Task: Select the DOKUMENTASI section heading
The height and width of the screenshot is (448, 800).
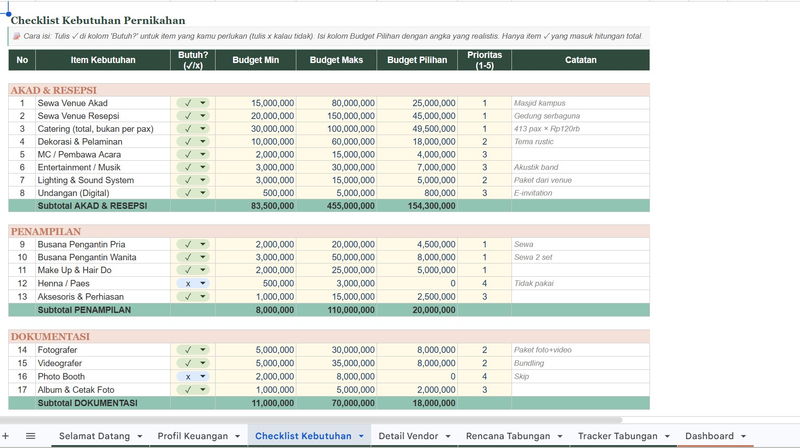Action: [50, 336]
